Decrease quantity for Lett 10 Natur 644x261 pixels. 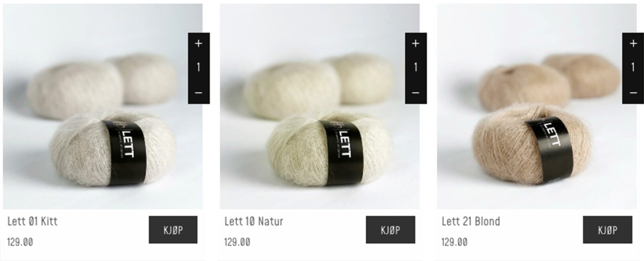[416, 93]
